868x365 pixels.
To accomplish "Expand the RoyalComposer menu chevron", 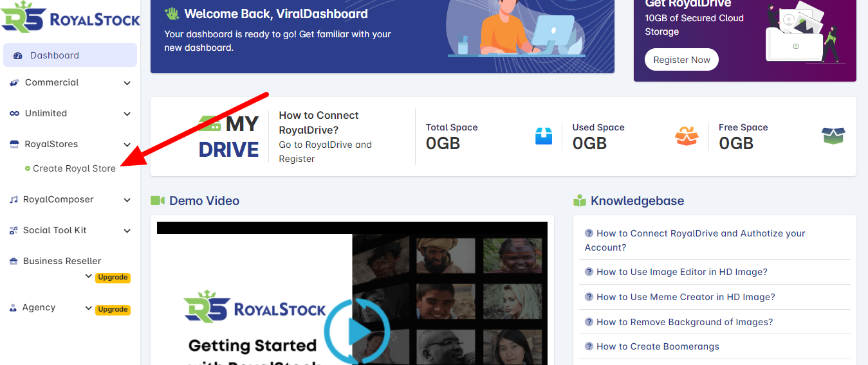I will [127, 200].
